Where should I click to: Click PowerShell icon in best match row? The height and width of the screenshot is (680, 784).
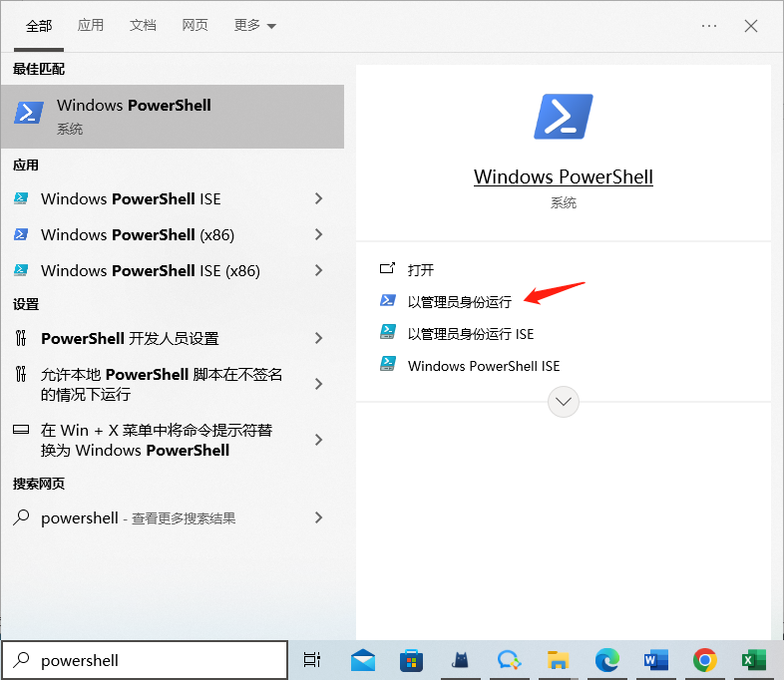(29, 113)
